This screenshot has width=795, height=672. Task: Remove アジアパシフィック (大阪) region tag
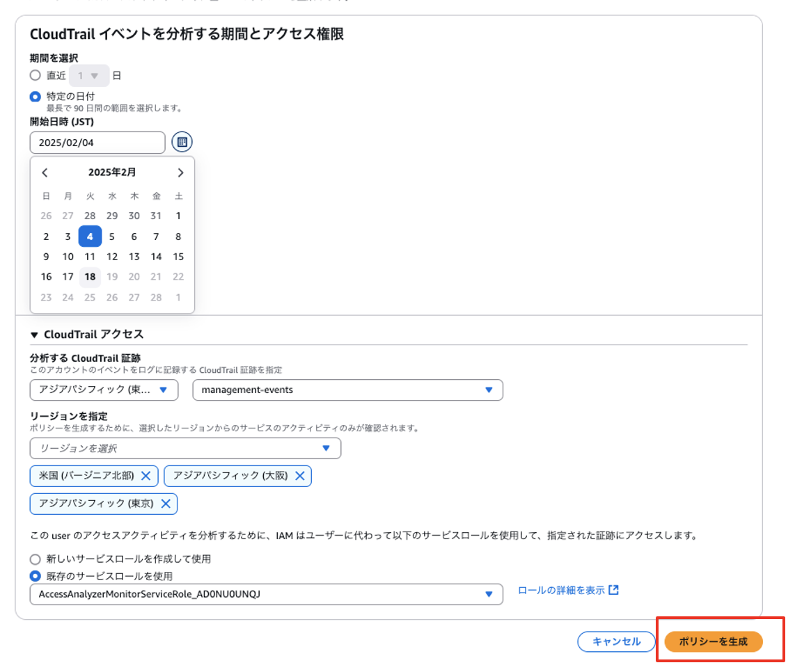pos(299,476)
